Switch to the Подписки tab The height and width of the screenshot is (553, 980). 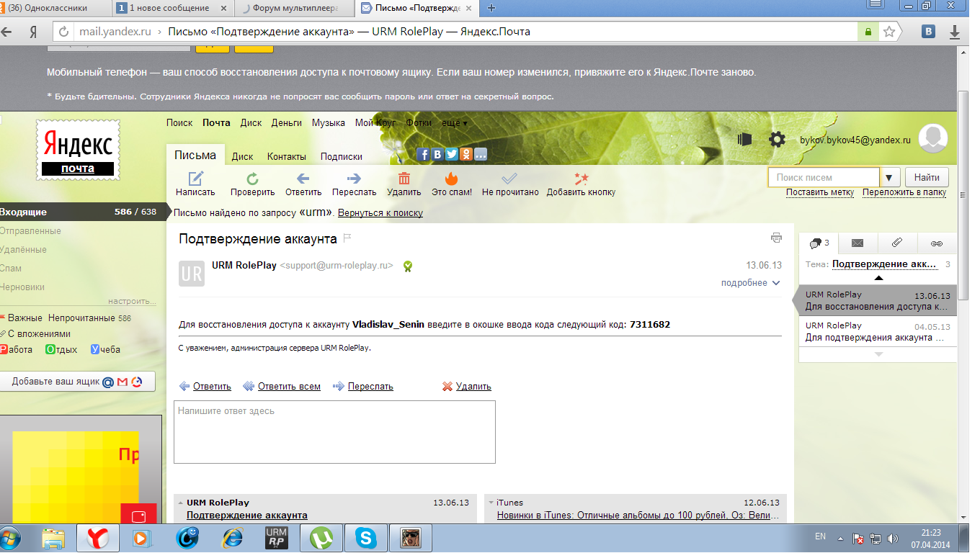[x=342, y=156]
